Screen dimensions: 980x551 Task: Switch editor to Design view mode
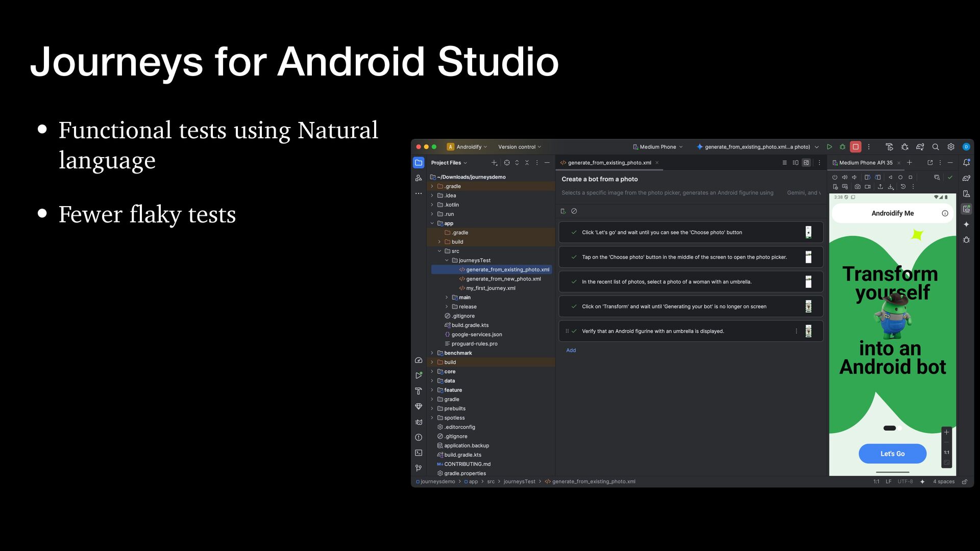(x=806, y=163)
